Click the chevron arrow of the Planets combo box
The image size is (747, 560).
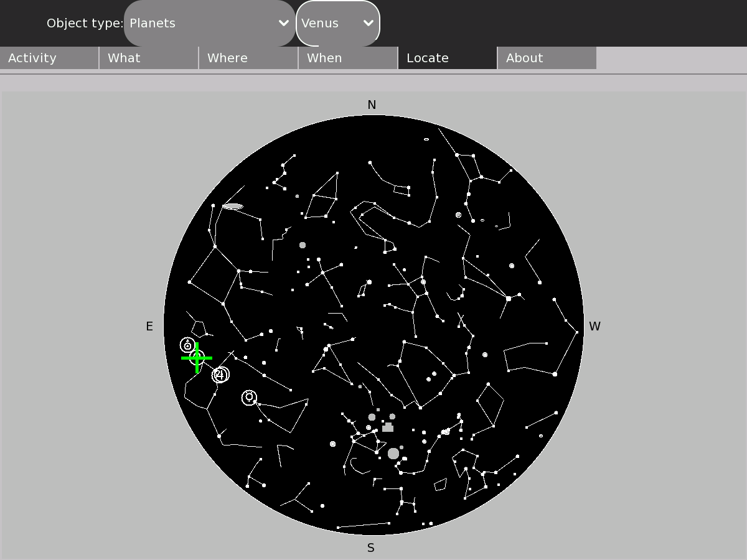pos(284,23)
